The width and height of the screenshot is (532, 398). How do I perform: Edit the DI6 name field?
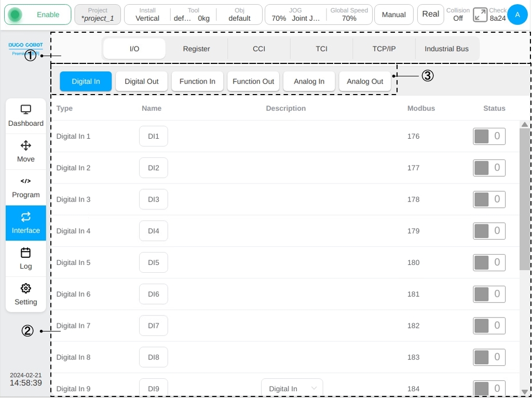[x=153, y=294]
